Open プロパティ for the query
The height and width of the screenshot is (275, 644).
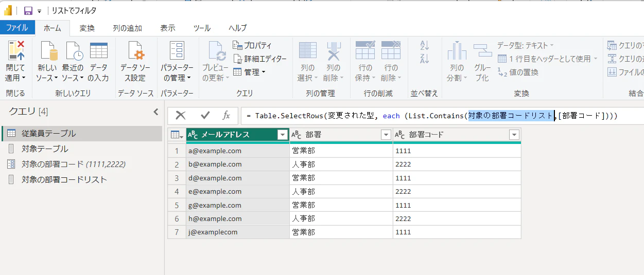(x=252, y=45)
